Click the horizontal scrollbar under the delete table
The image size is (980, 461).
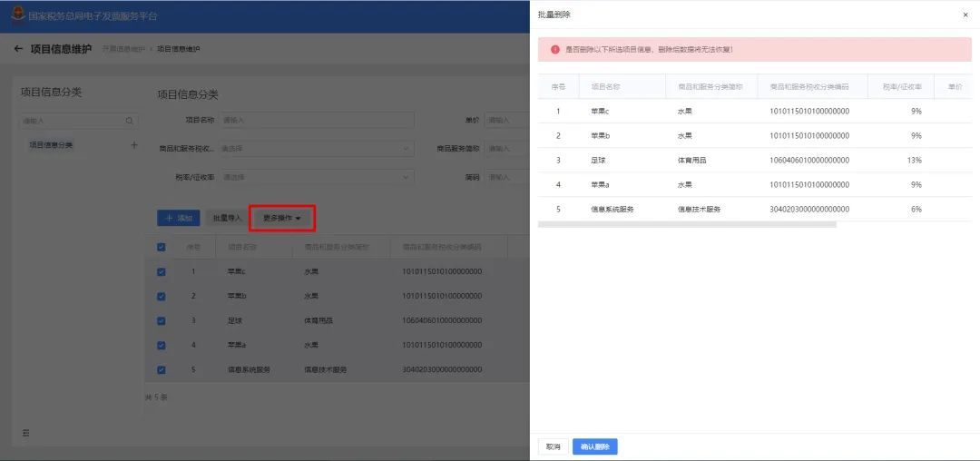click(x=687, y=224)
